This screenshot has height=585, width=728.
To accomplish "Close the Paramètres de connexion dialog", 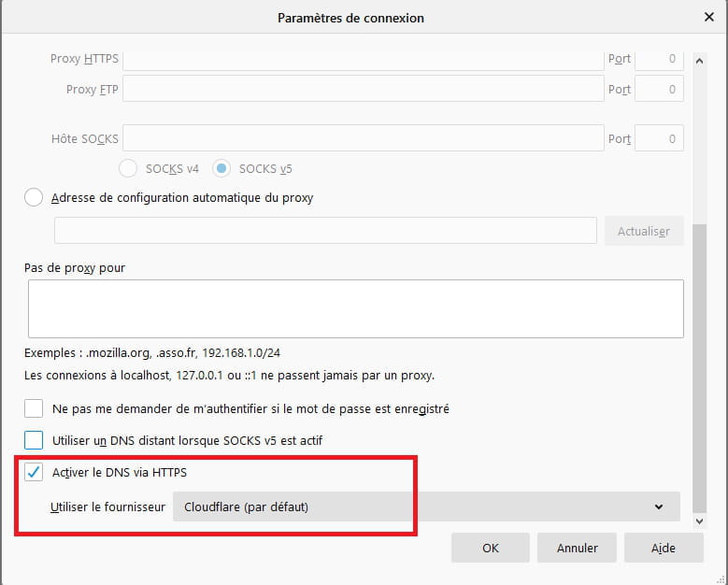I will point(708,17).
